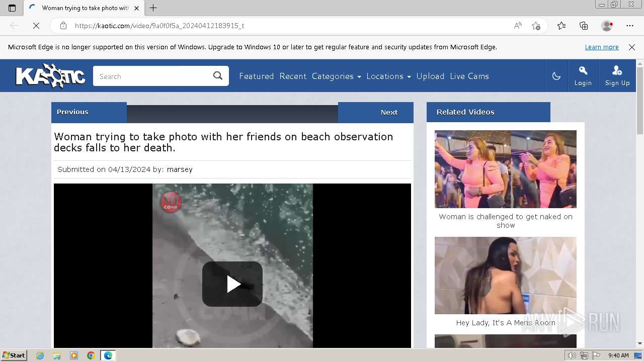Open Read aloud in address bar

[518, 26]
